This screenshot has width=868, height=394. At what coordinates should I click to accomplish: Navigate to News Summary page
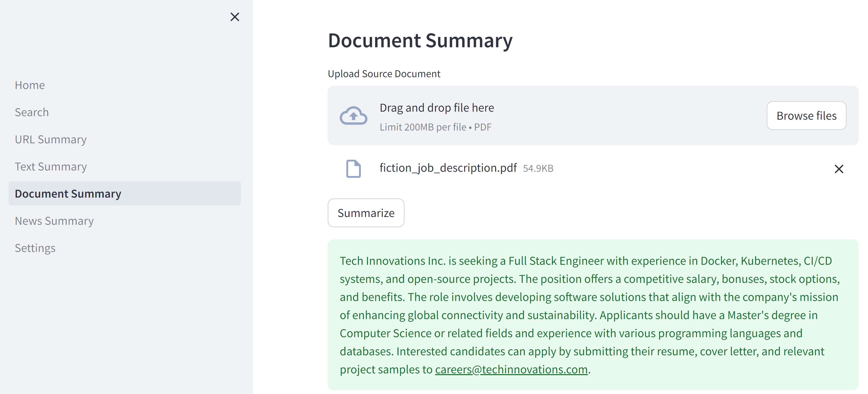coord(54,221)
